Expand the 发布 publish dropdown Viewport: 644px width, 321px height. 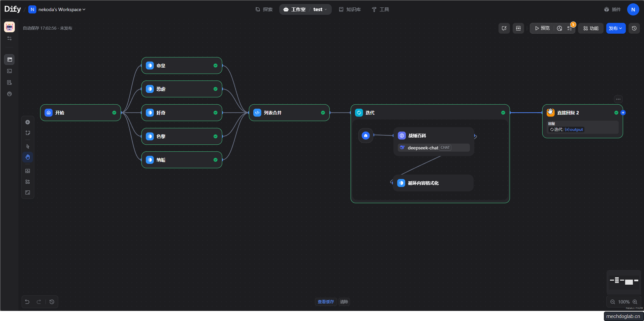615,28
